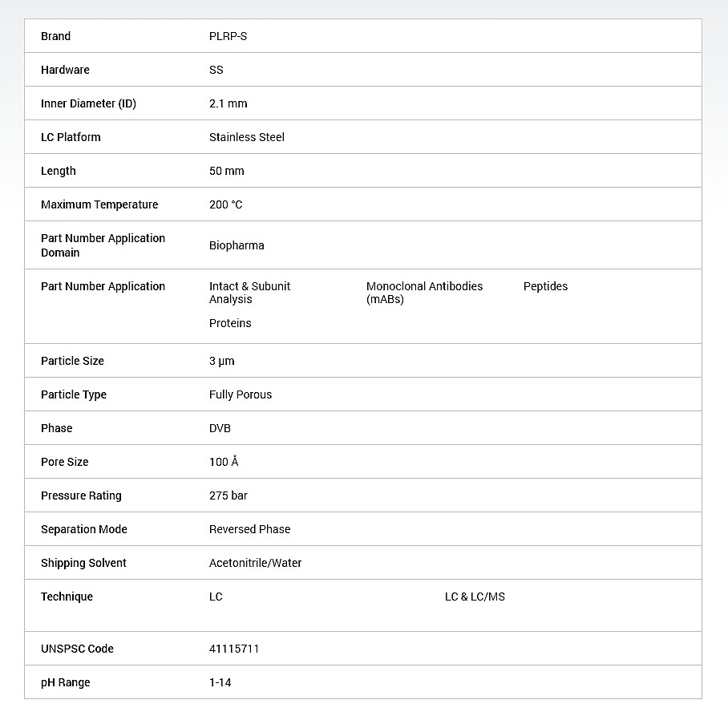Click the '200 °C' temperature value
This screenshot has width=728, height=720.
[x=225, y=204]
